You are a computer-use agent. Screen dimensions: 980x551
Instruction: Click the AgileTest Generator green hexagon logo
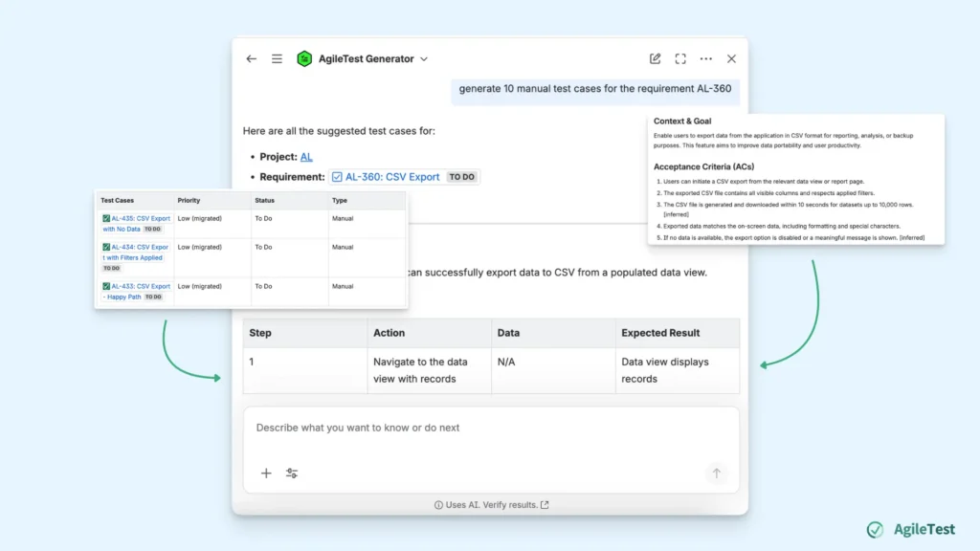pyautogui.click(x=304, y=58)
